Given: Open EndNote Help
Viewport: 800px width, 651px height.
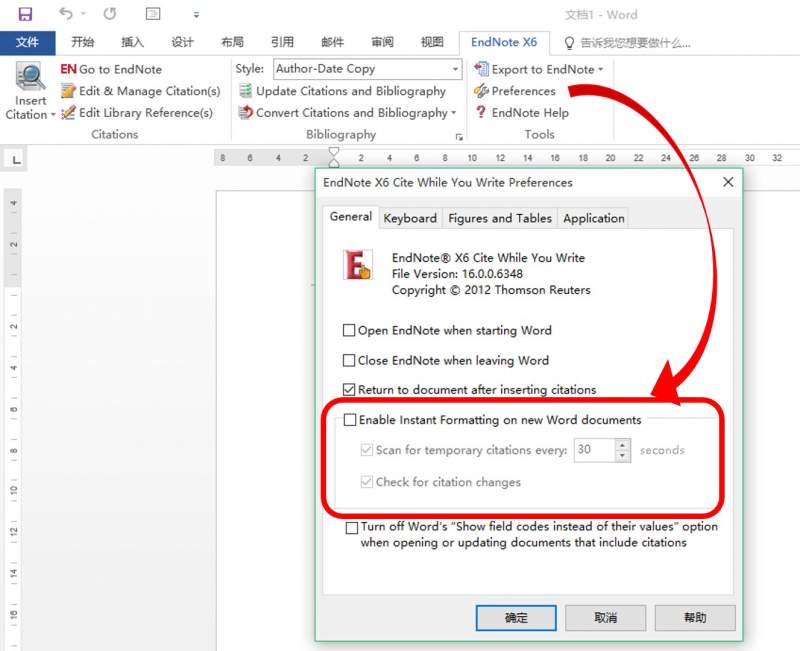Looking at the screenshot, I should click(x=521, y=113).
